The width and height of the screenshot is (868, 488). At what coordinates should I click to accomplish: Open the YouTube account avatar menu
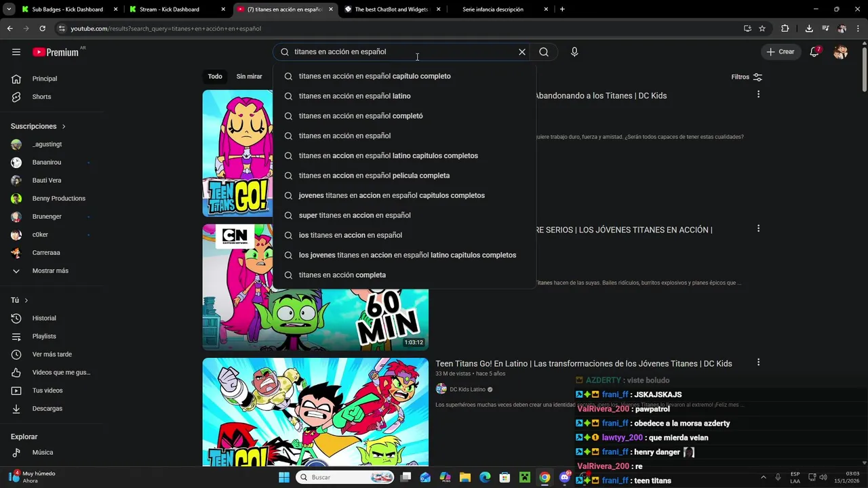[x=841, y=52]
